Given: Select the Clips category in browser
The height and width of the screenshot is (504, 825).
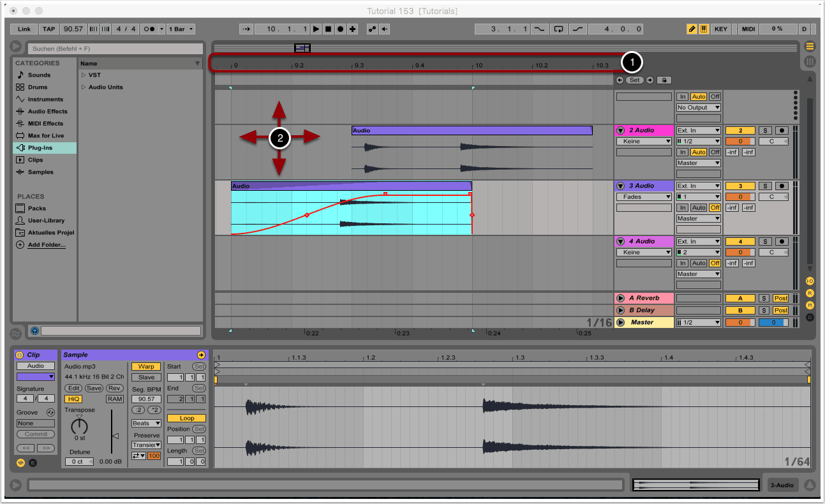Looking at the screenshot, I should [35, 160].
